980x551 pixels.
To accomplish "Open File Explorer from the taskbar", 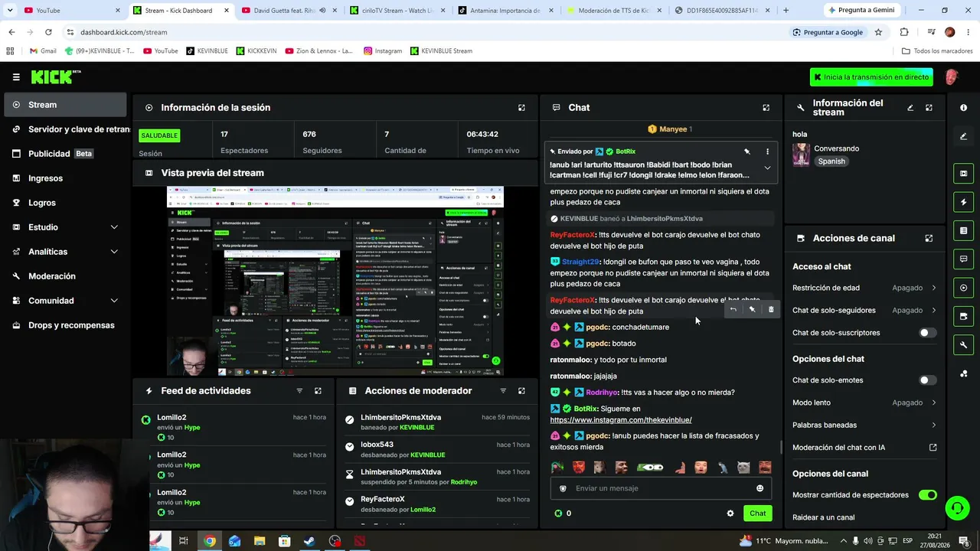I will [260, 541].
